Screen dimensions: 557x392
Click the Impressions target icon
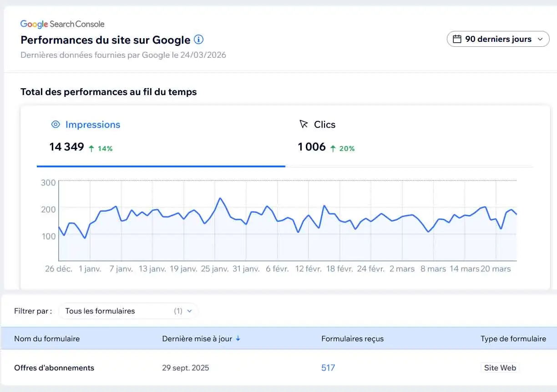(56, 124)
